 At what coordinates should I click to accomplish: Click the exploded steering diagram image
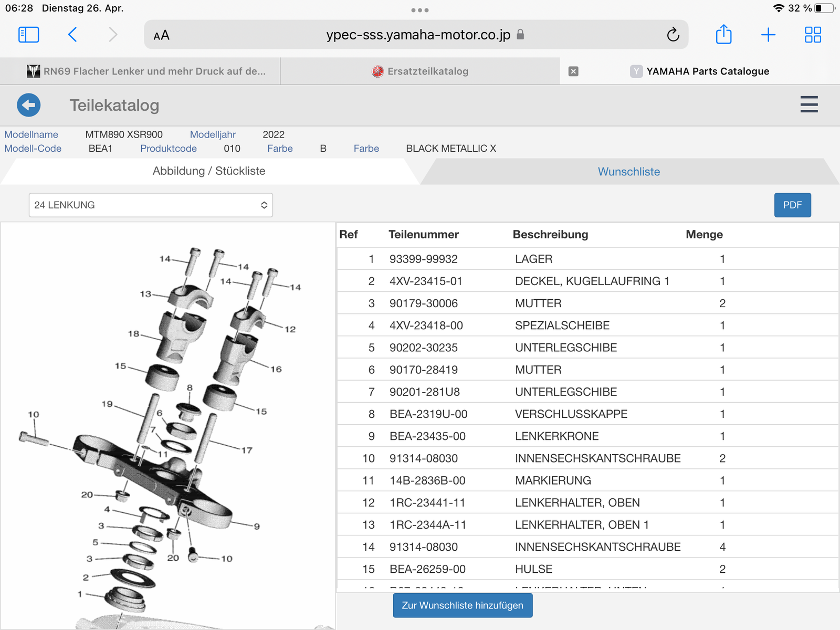pyautogui.click(x=168, y=425)
